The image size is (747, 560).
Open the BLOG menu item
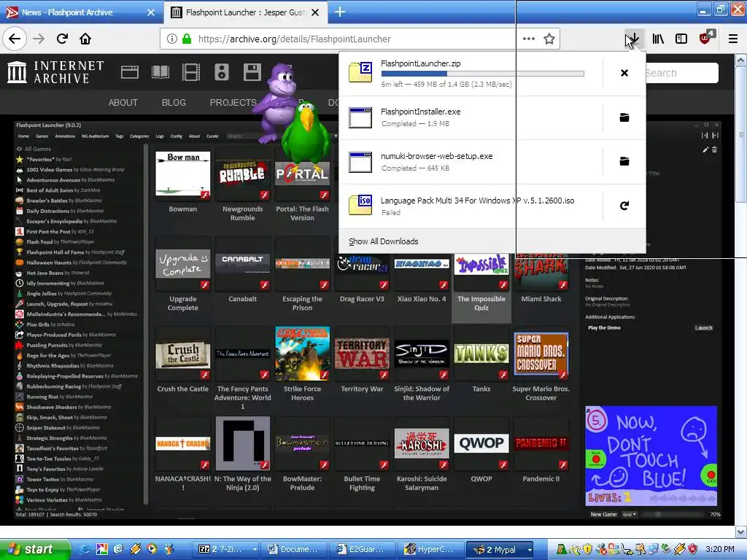pyautogui.click(x=174, y=102)
